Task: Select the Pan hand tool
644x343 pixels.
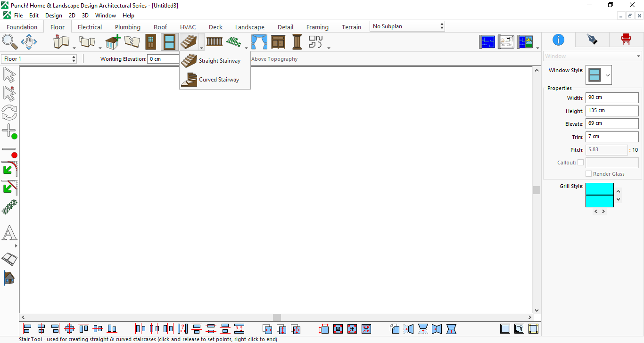Action: (x=29, y=42)
